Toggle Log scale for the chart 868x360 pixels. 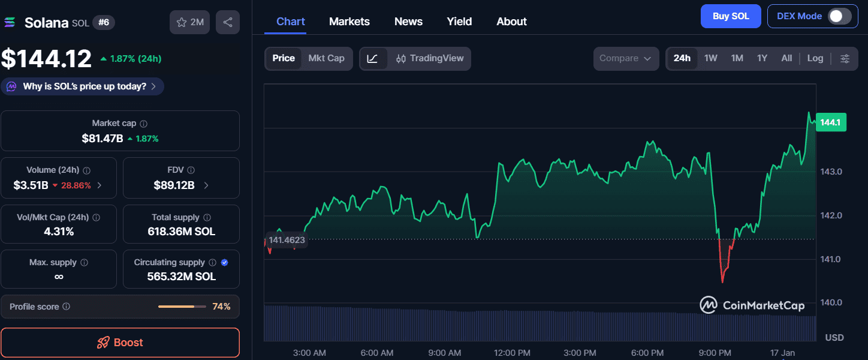815,58
